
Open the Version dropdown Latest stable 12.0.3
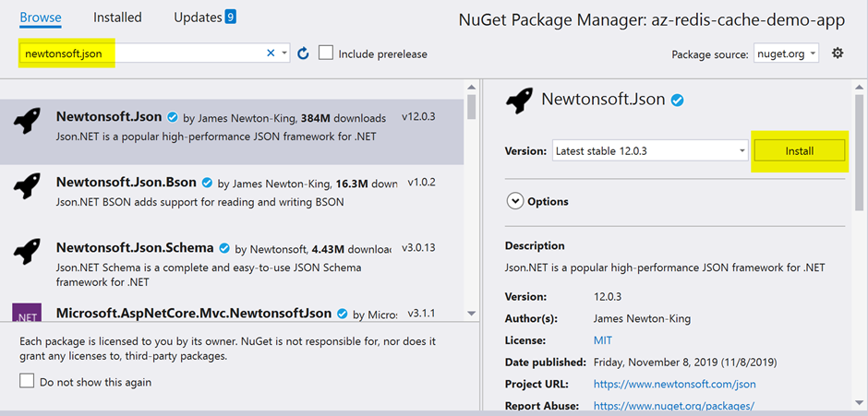point(650,150)
